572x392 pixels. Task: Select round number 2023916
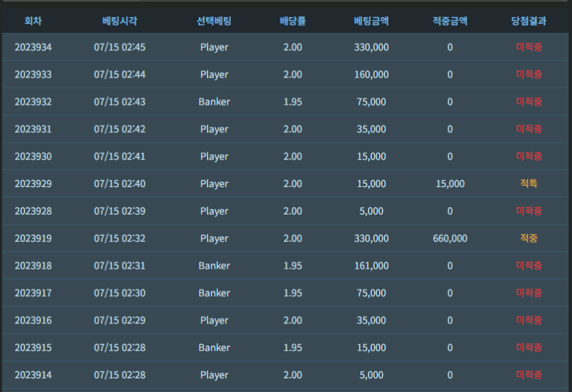[33, 320]
